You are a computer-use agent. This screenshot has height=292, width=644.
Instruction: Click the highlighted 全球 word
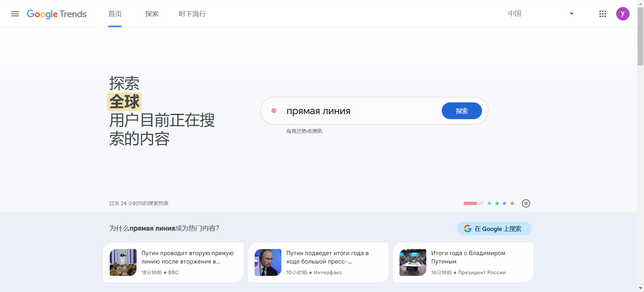click(x=124, y=102)
